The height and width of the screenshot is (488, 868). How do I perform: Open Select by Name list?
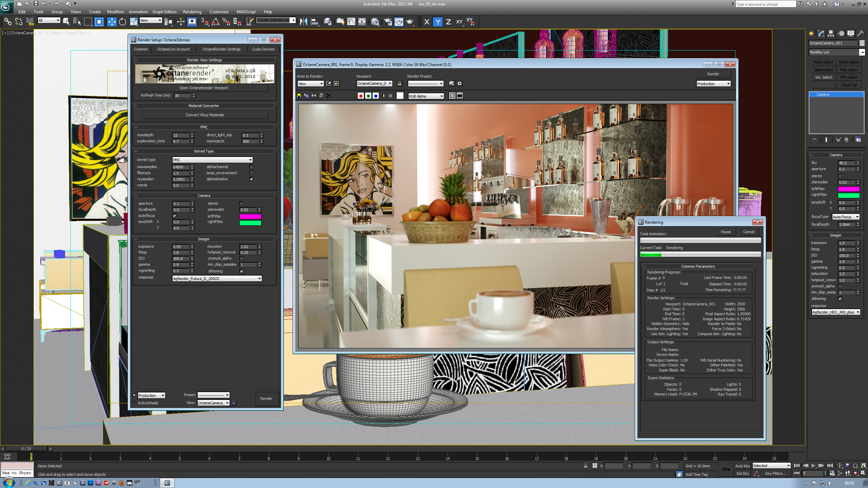pos(77,22)
